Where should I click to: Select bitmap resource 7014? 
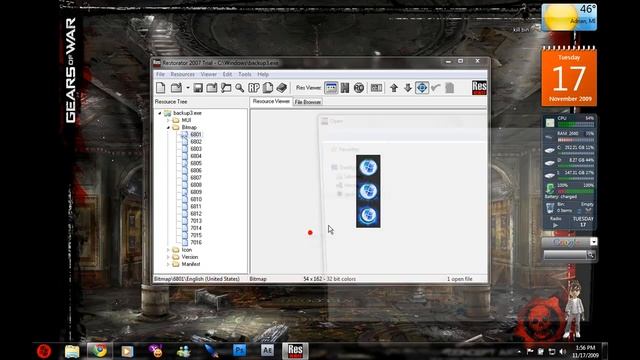click(196, 228)
